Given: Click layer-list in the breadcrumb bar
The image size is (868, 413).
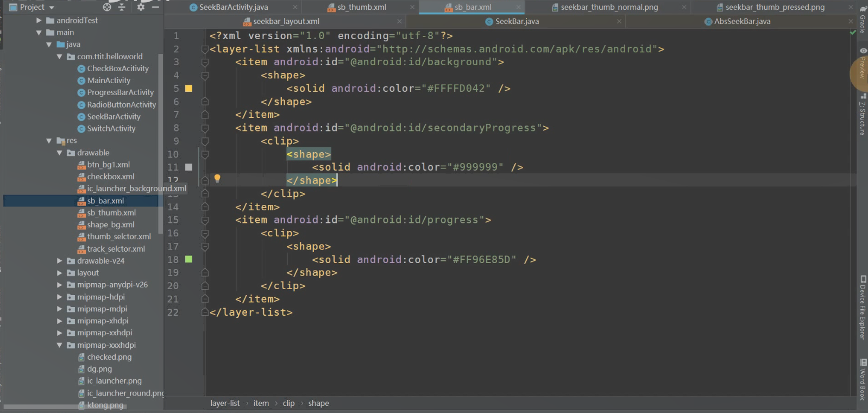Looking at the screenshot, I should point(225,403).
